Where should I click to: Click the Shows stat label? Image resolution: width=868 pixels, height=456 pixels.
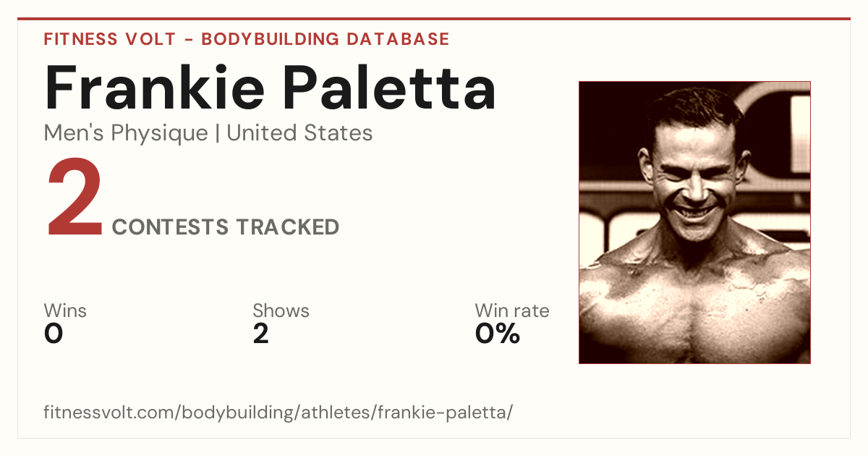281,311
